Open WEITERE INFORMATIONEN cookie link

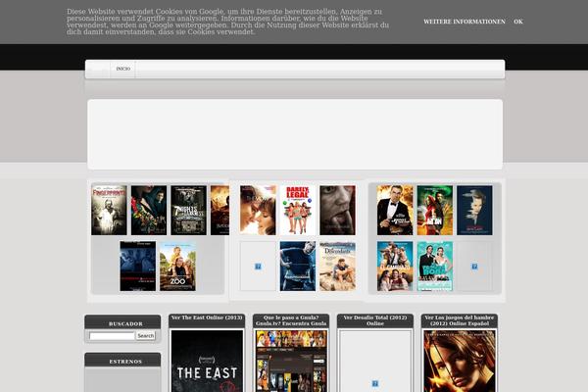(465, 22)
